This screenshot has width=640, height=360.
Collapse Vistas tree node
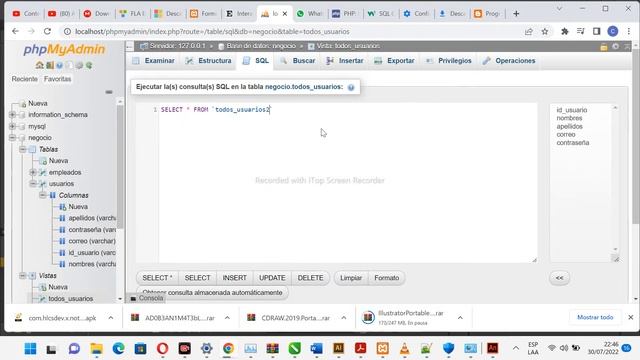click(22, 276)
